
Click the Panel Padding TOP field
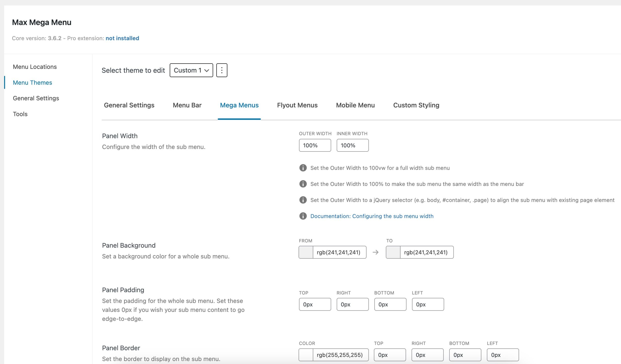pyautogui.click(x=315, y=304)
